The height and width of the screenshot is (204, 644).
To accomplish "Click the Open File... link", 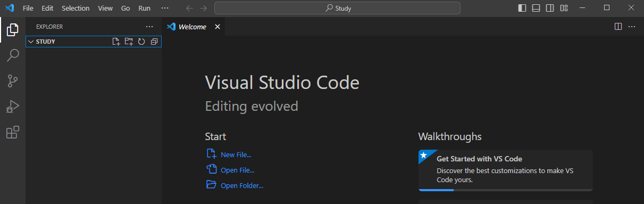I will [238, 170].
